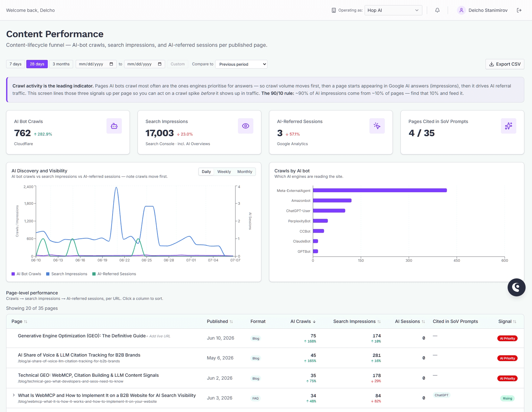Click the Delcho Stanimirov user name
This screenshot has width=532, height=412.
click(x=488, y=10)
